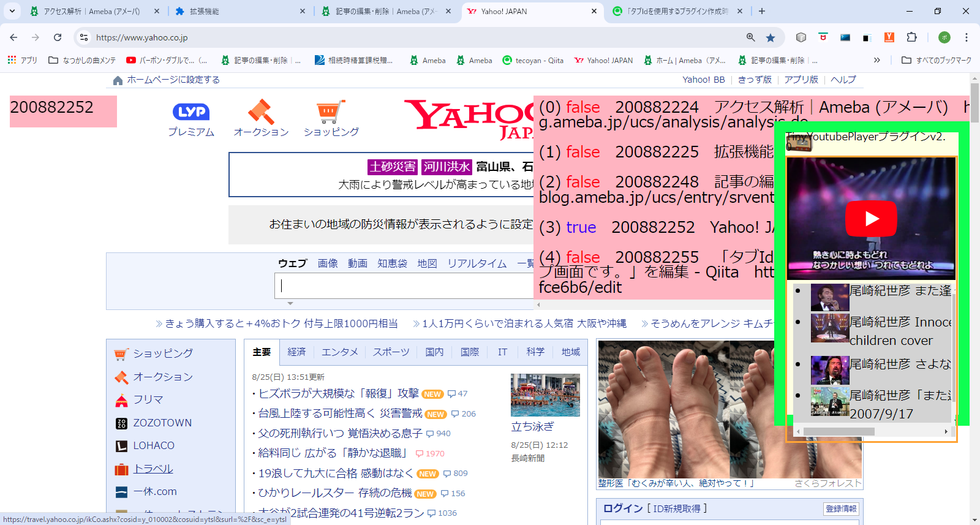980x525 pixels.
Task: Show more bookmarks with double chevron
Action: [877, 60]
